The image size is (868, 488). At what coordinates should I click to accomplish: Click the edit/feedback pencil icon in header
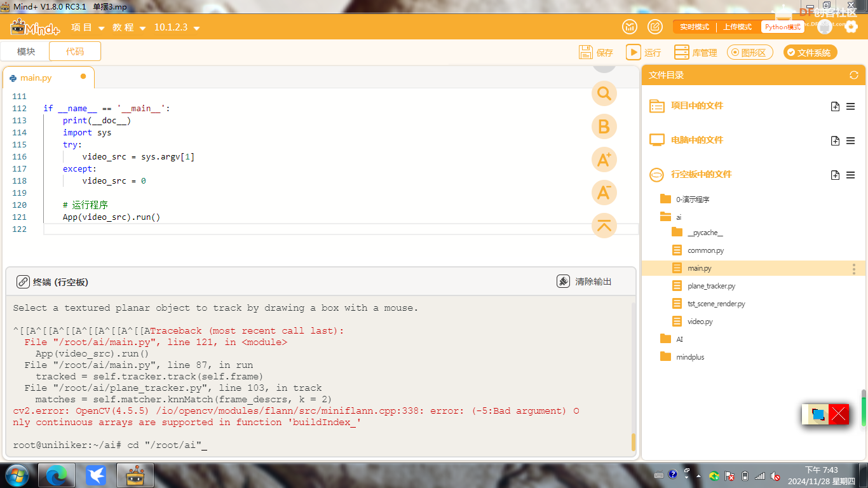(654, 27)
